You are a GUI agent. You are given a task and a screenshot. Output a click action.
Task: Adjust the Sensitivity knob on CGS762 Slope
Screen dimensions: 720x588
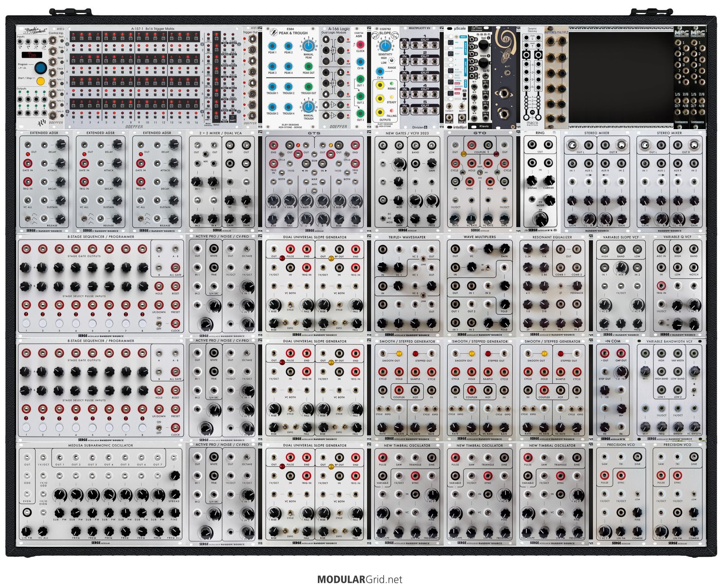coord(385,45)
